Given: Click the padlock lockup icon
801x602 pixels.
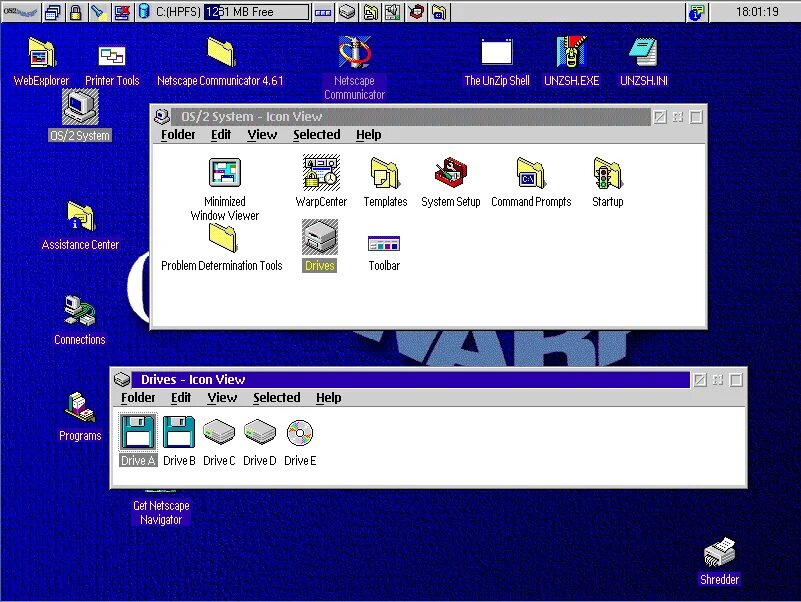Looking at the screenshot, I should [76, 12].
